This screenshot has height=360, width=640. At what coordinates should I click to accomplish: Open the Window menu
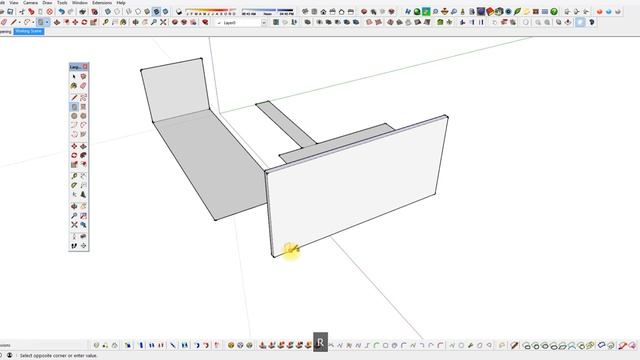coord(80,2)
